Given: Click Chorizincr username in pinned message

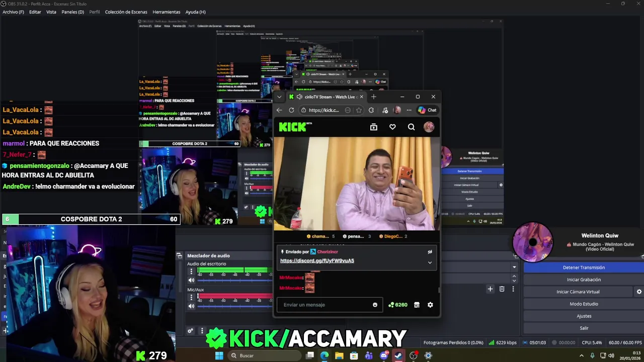Looking at the screenshot, I should (328, 252).
